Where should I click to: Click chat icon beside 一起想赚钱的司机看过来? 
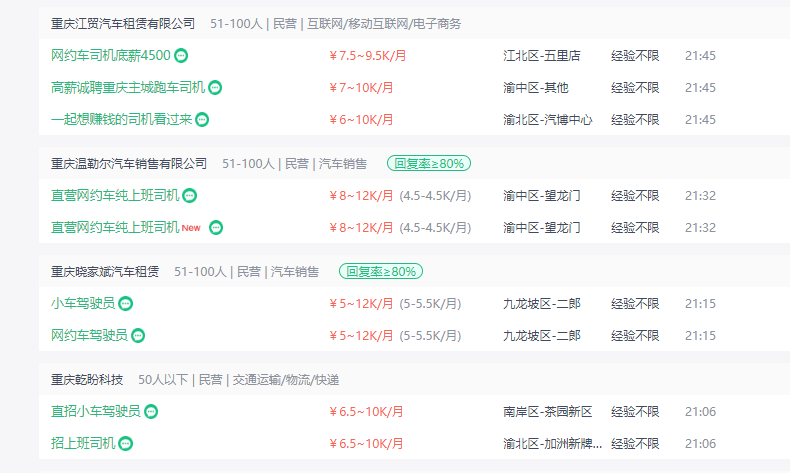[x=202, y=119]
